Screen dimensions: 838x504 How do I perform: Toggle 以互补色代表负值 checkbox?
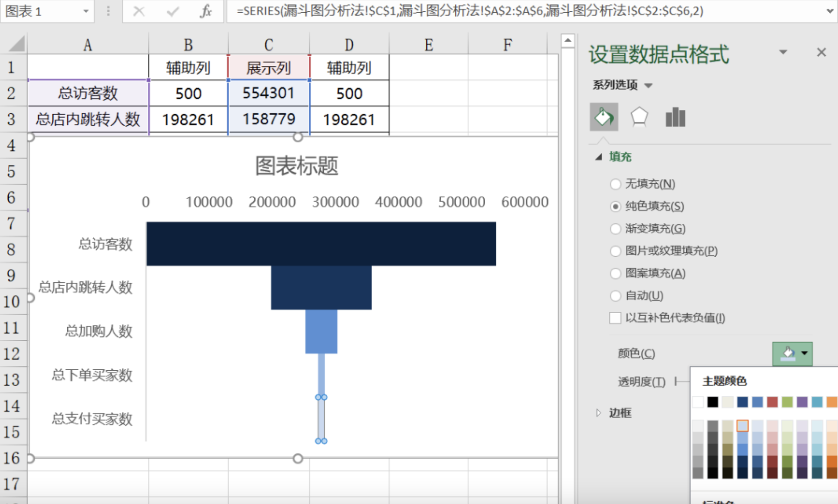tap(615, 318)
